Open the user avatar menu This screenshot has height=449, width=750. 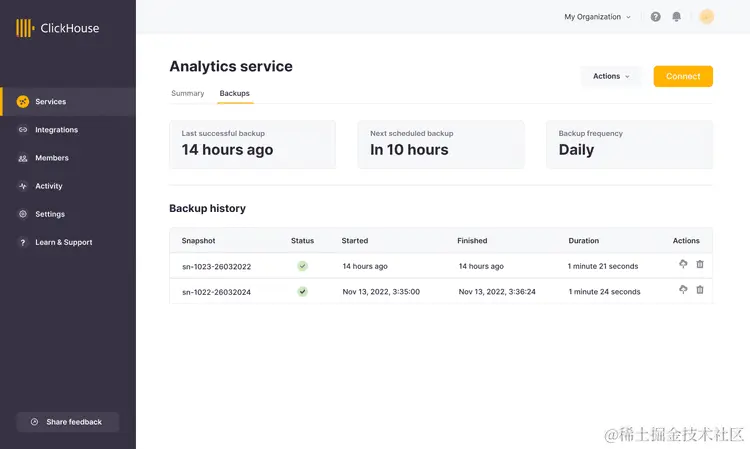[707, 17]
